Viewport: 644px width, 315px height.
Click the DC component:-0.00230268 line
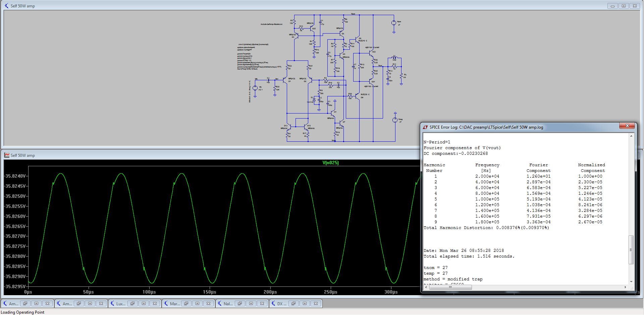(x=456, y=153)
